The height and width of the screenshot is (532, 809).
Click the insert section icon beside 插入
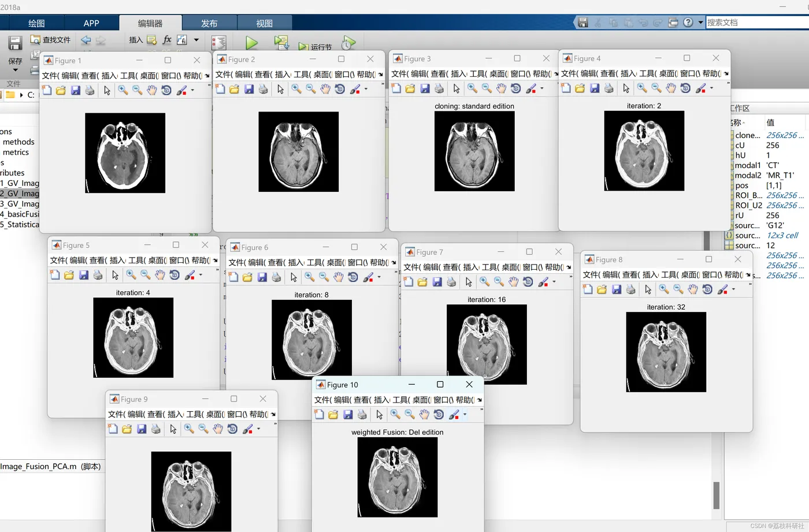(152, 40)
